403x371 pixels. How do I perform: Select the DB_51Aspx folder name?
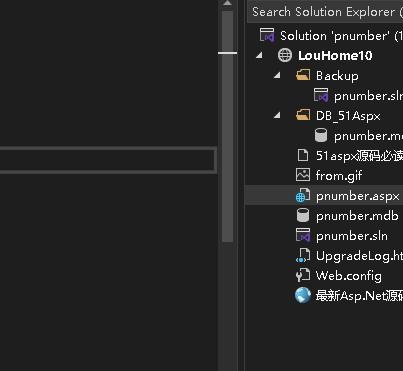tap(348, 116)
